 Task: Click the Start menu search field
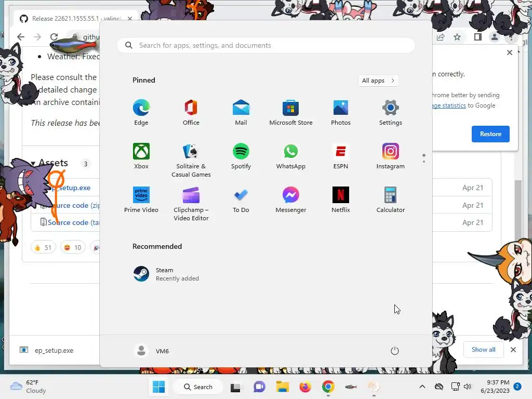266,45
